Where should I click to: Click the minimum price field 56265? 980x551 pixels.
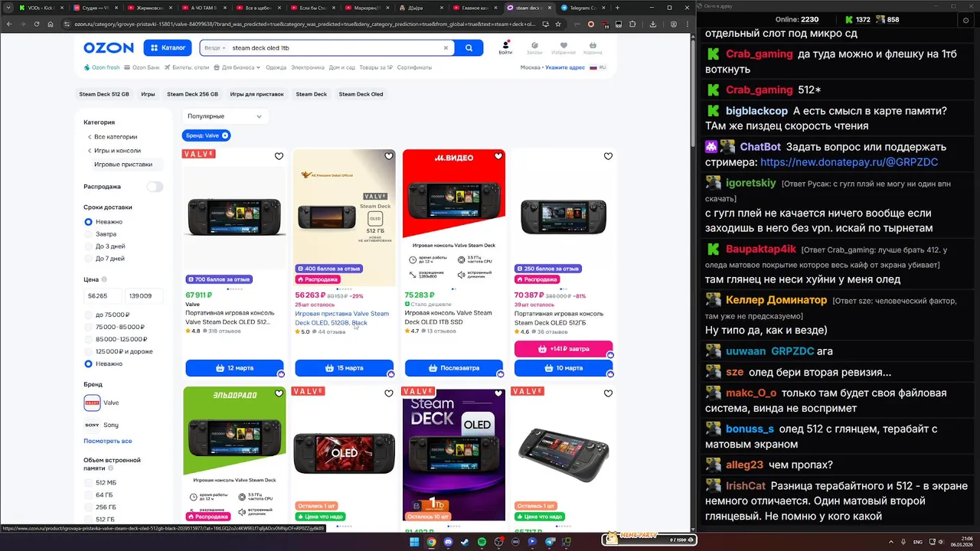[103, 296]
